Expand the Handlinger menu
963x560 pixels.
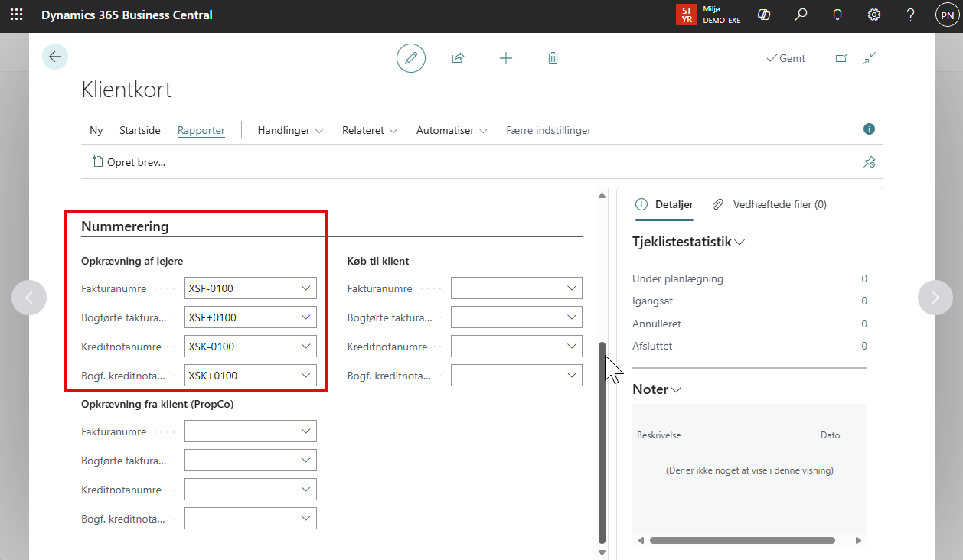click(x=290, y=130)
